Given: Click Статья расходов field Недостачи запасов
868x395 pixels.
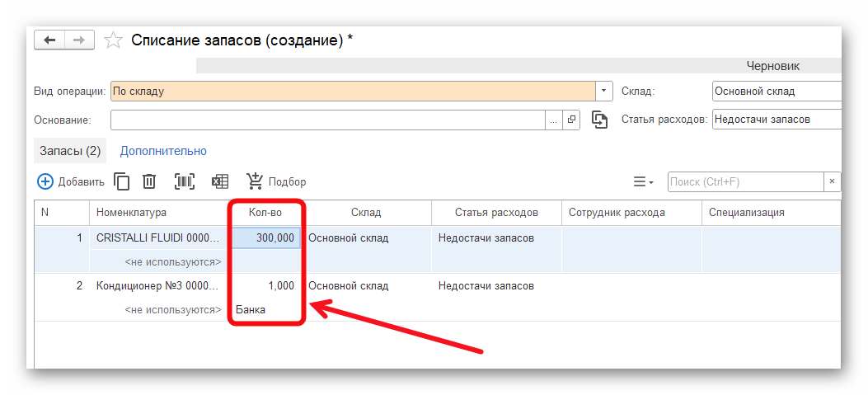Looking at the screenshot, I should (777, 120).
